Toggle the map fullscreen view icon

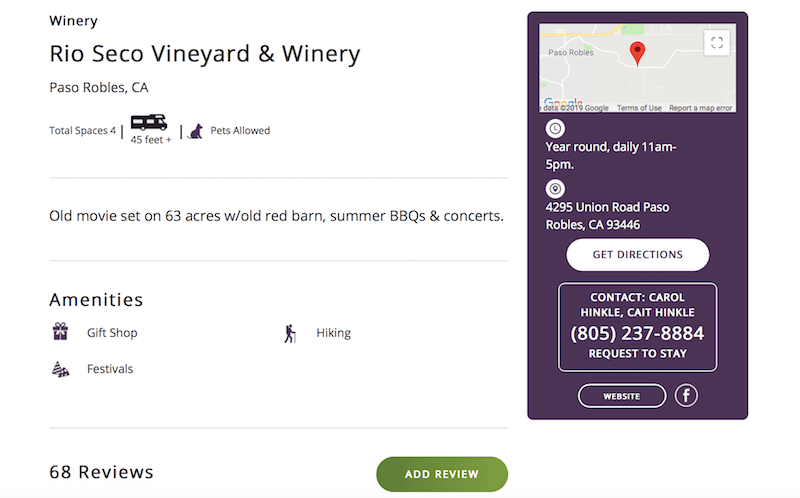pos(717,43)
